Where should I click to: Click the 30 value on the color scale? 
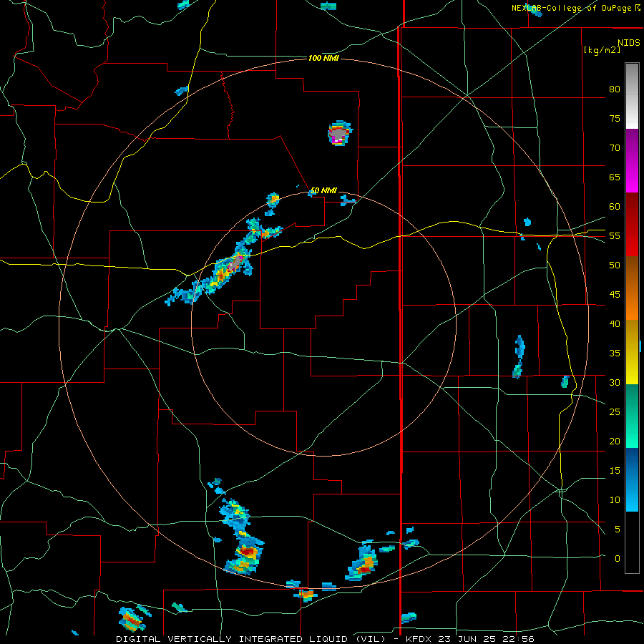615,383
